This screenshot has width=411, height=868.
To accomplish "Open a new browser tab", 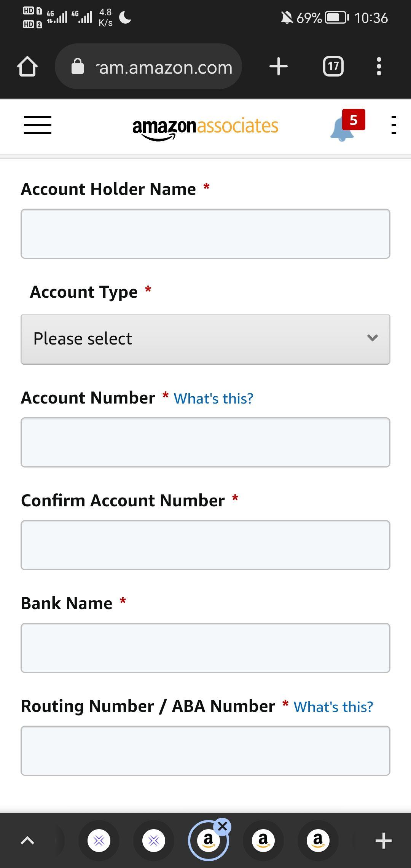I will tap(278, 67).
